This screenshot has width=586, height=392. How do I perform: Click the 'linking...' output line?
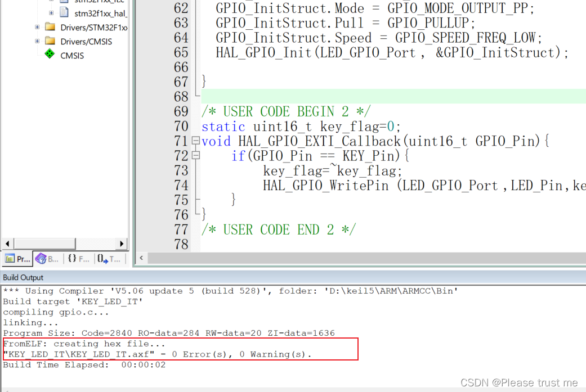(x=31, y=323)
